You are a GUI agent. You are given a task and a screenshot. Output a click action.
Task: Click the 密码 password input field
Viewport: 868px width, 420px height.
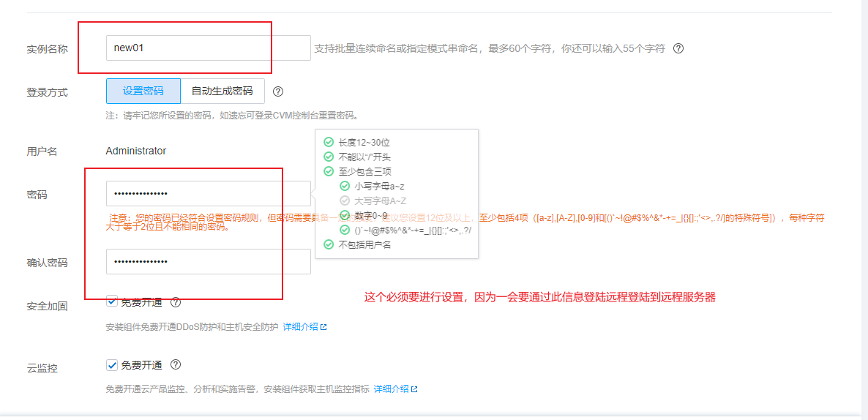coord(208,194)
